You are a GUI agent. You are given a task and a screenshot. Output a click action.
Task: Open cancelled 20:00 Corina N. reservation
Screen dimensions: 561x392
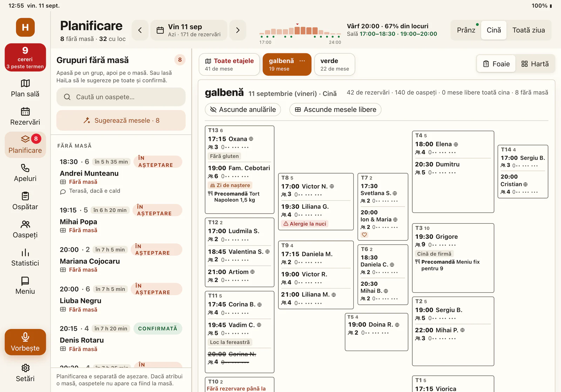(x=239, y=358)
